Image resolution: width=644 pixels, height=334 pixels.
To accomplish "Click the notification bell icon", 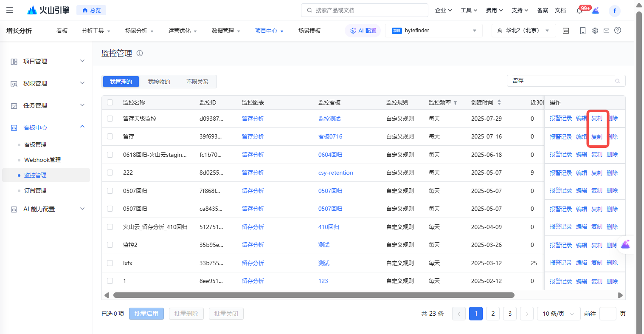I will [579, 11].
